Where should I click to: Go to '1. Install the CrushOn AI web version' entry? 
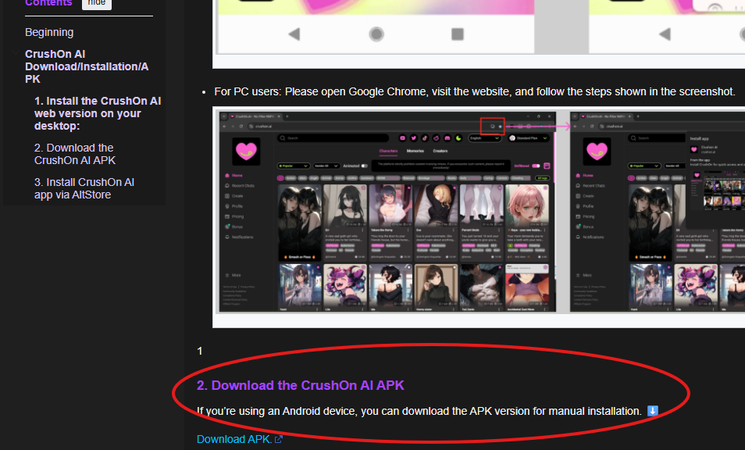pos(97,114)
